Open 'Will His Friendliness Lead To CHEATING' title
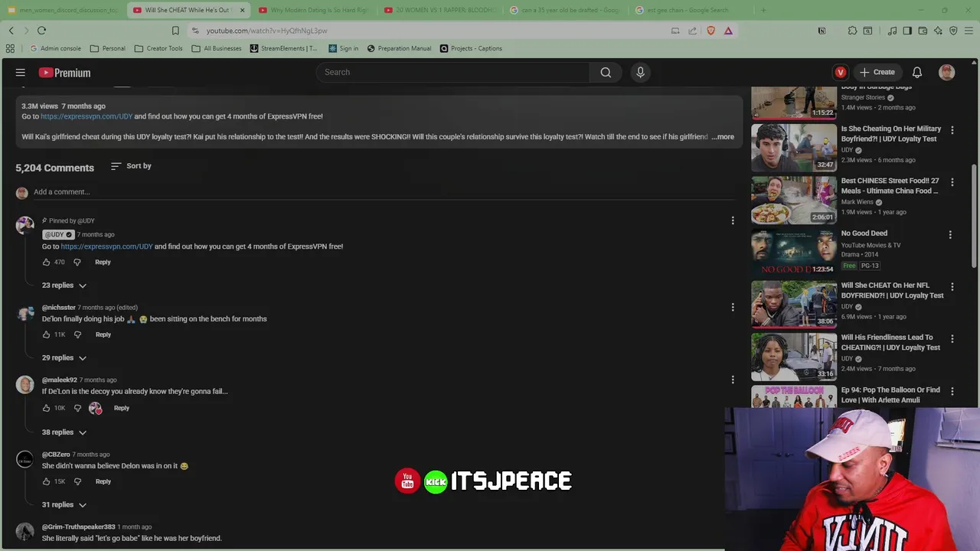This screenshot has height=551, width=980. 890,342
